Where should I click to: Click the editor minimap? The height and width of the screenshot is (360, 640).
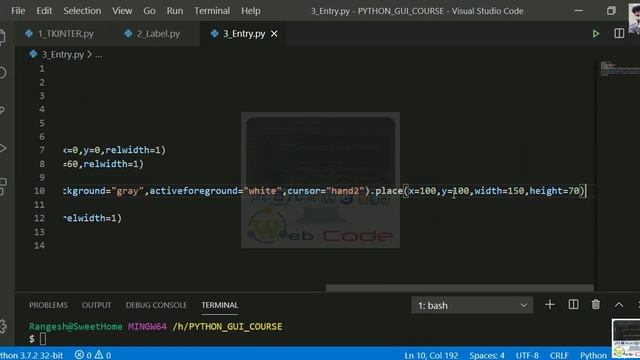pos(620,69)
